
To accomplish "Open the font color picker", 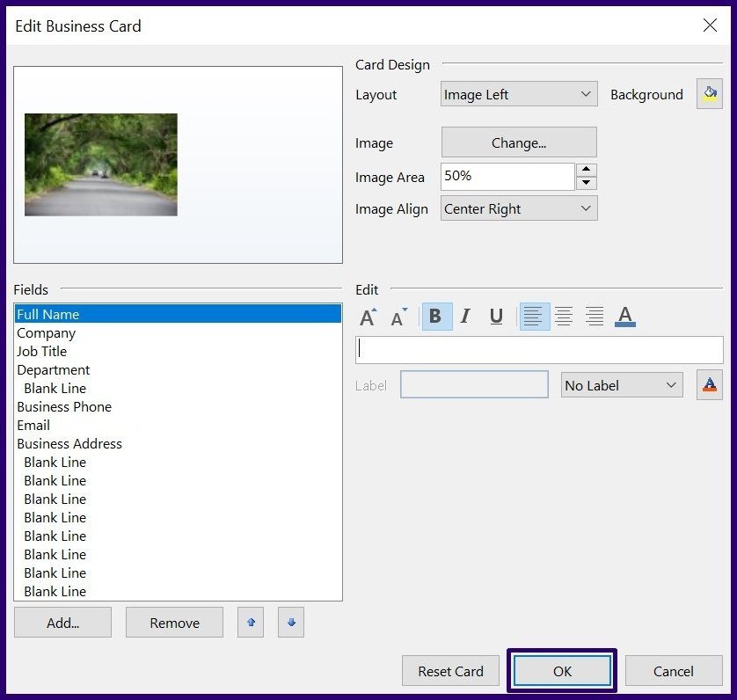I will click(624, 317).
